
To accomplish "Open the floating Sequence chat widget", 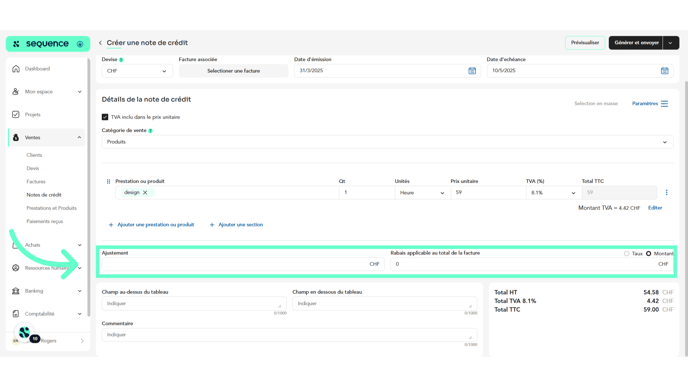I will tap(25, 333).
